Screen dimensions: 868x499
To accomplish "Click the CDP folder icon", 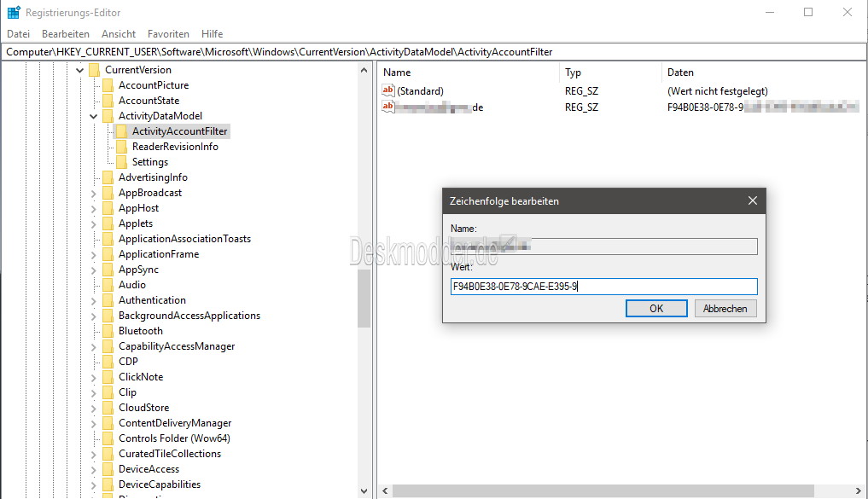I will [108, 362].
